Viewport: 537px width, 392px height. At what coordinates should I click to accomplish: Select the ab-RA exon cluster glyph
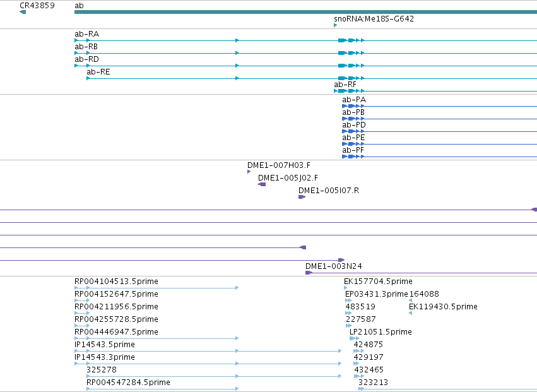point(351,40)
